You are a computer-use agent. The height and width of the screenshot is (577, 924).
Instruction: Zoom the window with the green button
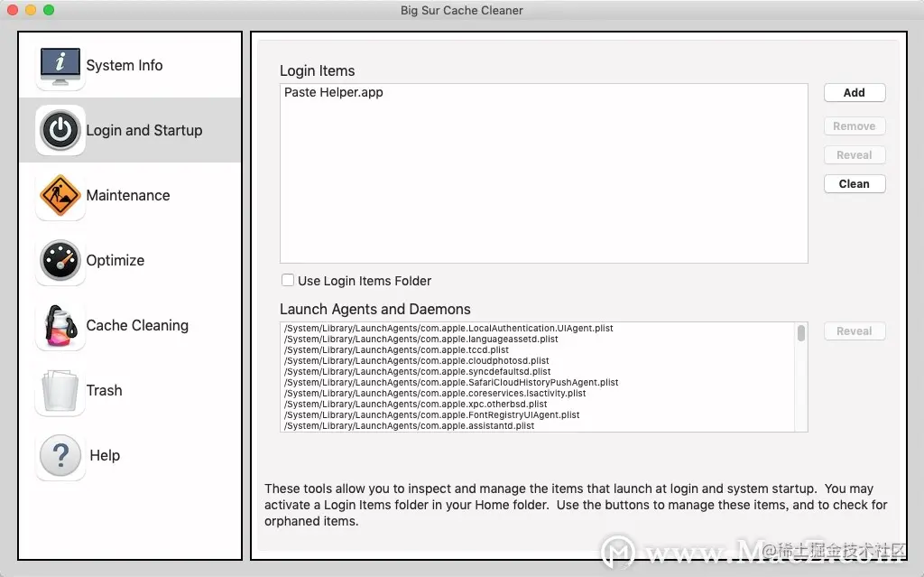coord(49,10)
